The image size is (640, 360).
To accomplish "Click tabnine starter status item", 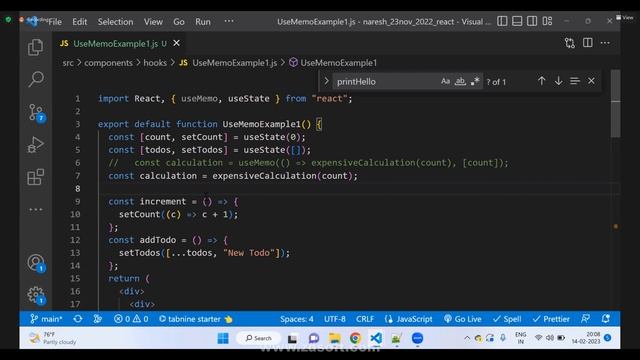I will 196,319.
